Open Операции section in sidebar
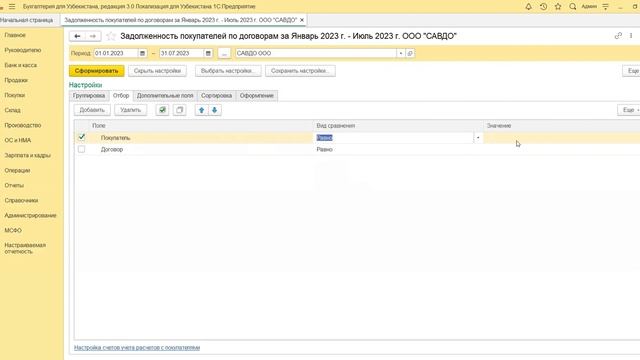The height and width of the screenshot is (360, 640). pyautogui.click(x=18, y=171)
